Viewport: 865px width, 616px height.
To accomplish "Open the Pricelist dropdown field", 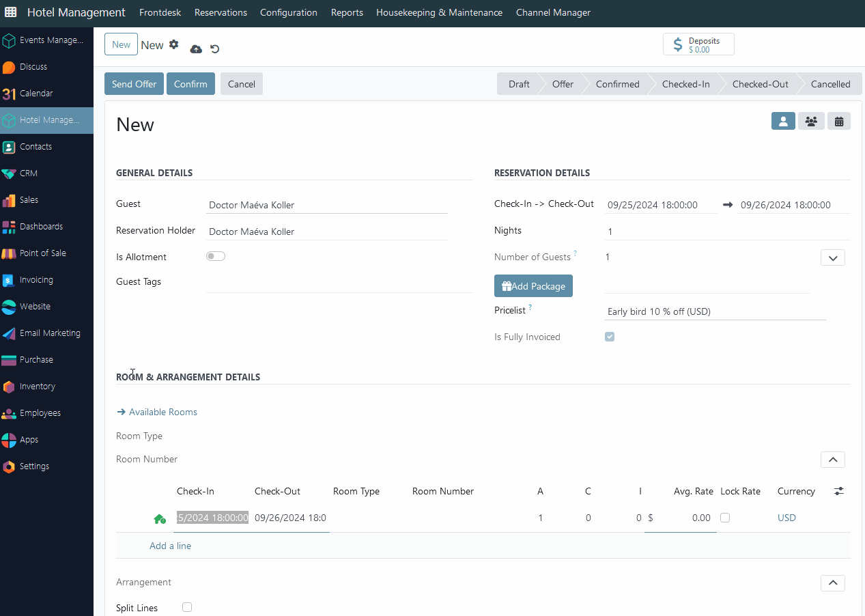I will coord(715,311).
